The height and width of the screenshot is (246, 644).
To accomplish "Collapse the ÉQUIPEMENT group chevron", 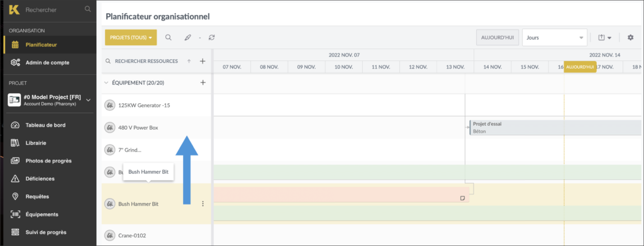I will 106,82.
